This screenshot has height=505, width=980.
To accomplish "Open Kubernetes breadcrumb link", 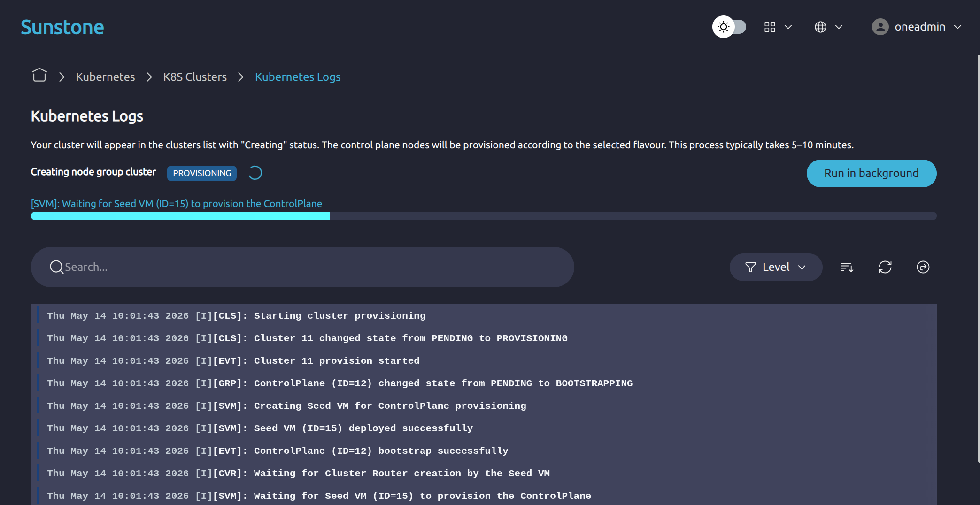I will click(105, 77).
